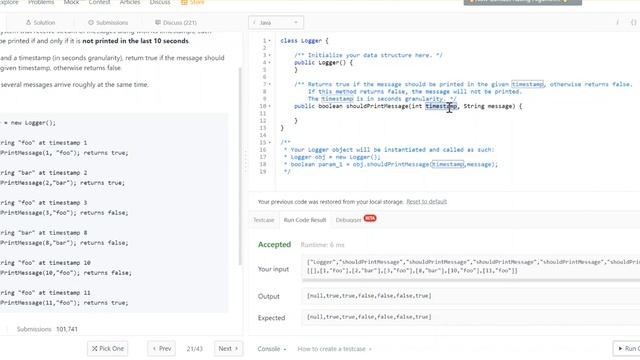Click the Output result field

click(471, 296)
